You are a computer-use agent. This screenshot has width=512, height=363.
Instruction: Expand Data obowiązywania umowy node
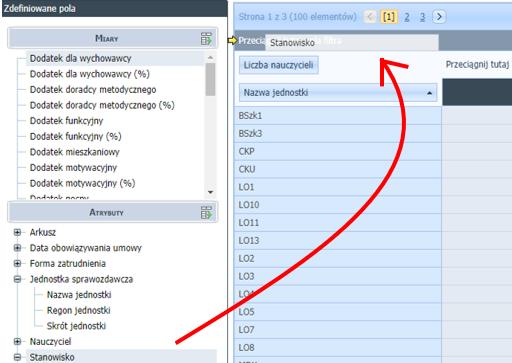[x=17, y=248]
